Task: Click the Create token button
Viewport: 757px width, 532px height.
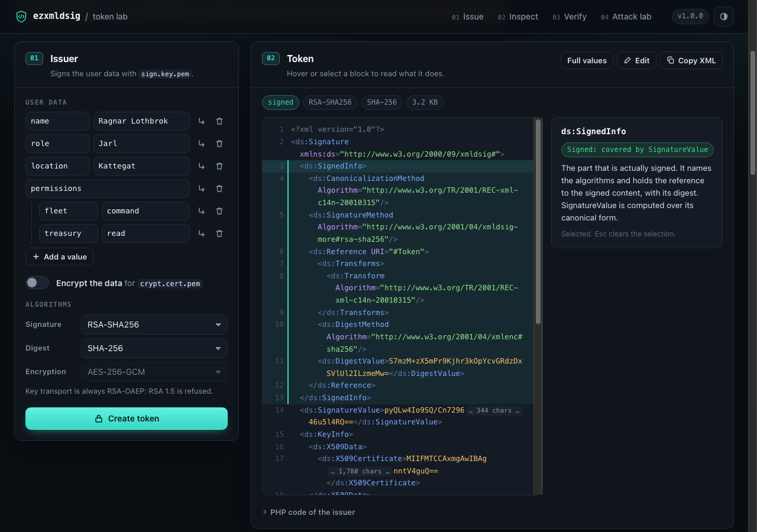Action: coord(127,419)
